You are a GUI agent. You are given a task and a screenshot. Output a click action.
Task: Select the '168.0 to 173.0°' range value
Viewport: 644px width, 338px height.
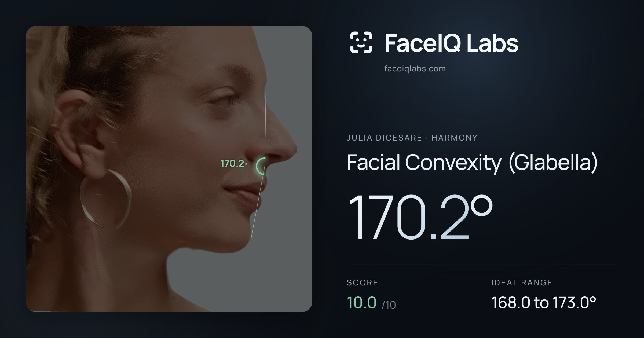click(544, 303)
